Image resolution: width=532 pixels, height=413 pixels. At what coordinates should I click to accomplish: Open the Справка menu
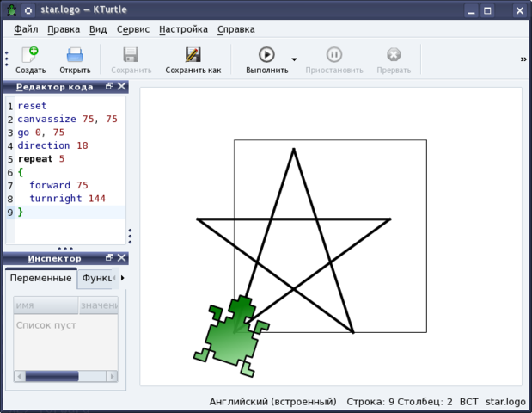(236, 29)
